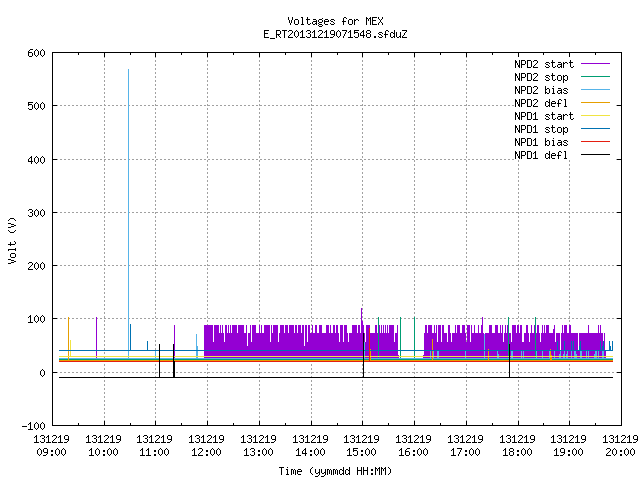Viewport: 640px width, 480px height.
Task: Click the 131219 09:00 time tick label
Action: (x=51, y=445)
